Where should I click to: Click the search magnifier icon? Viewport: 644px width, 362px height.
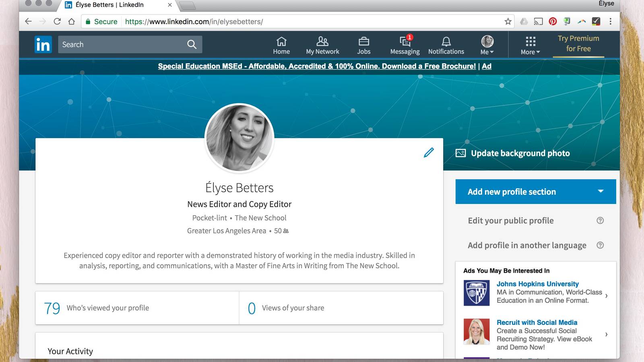192,44
